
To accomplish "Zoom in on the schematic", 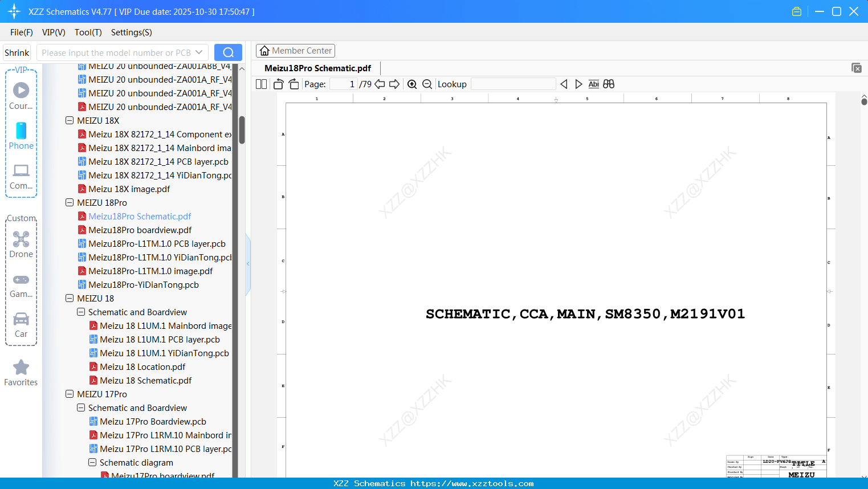I will tap(412, 84).
